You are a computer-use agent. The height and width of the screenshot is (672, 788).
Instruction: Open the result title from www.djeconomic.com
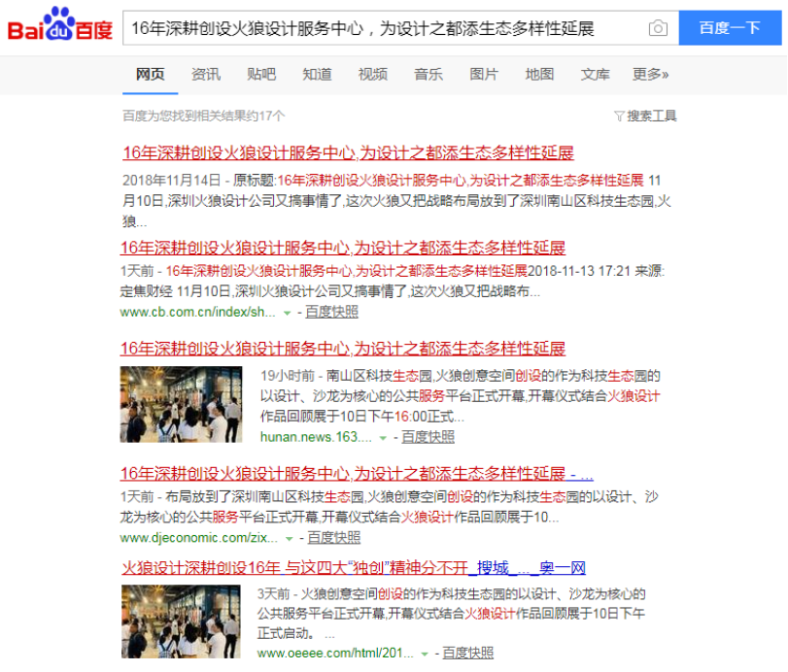click(x=357, y=473)
